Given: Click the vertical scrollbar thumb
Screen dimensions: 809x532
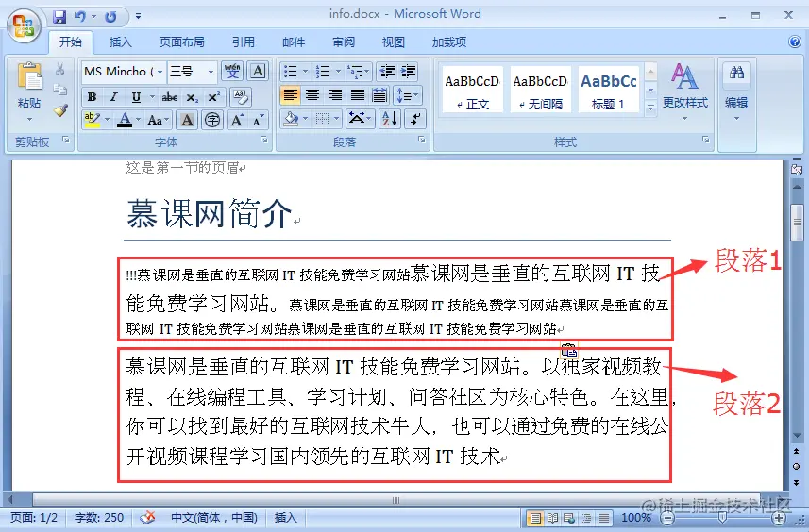Looking at the screenshot, I should coord(797,223).
